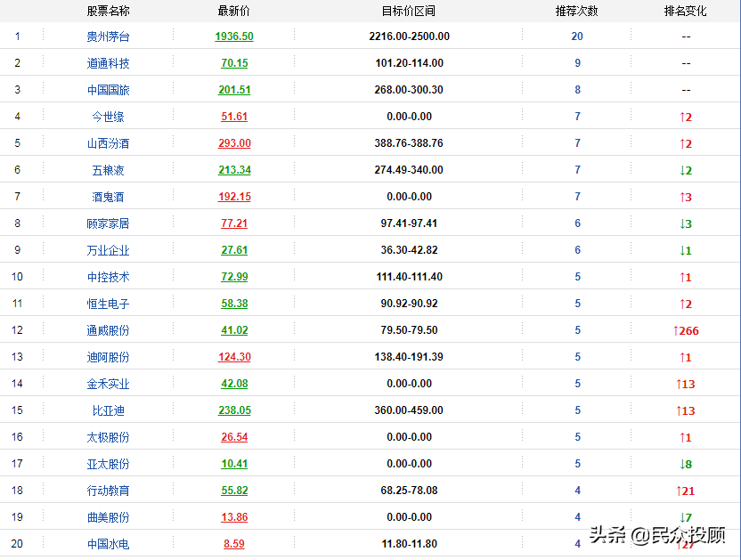The image size is (741, 560).
Task: Click latest price 51.61
Action: (234, 117)
